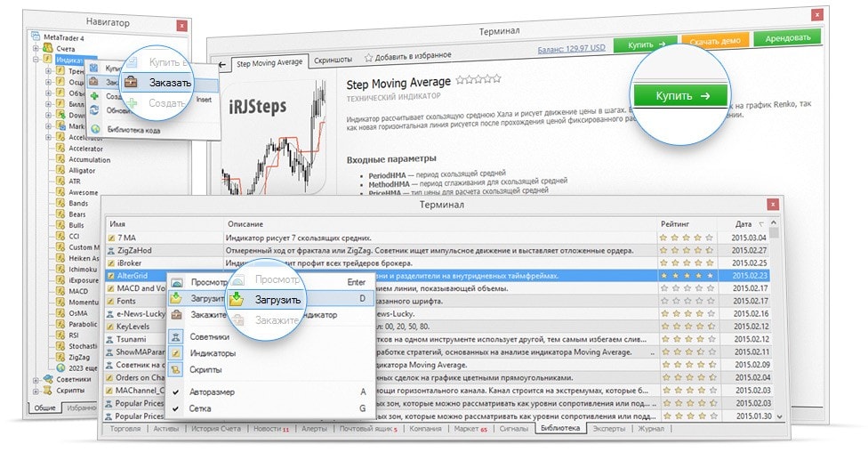Image resolution: width=868 pixels, height=452 pixels.
Task: Click the ZigZaHod row icon in the library list
Action: (x=111, y=250)
